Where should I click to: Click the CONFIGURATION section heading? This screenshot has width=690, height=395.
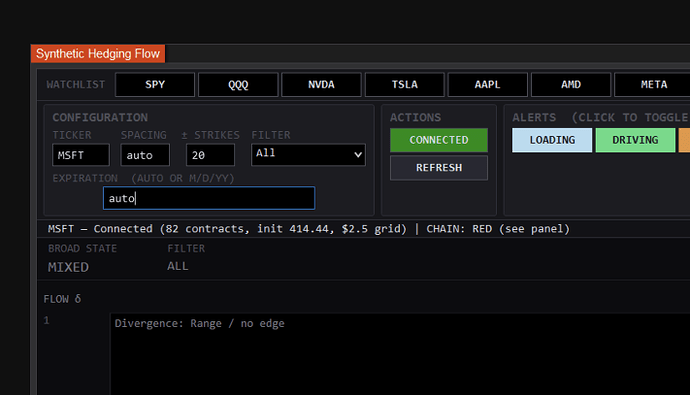(100, 117)
